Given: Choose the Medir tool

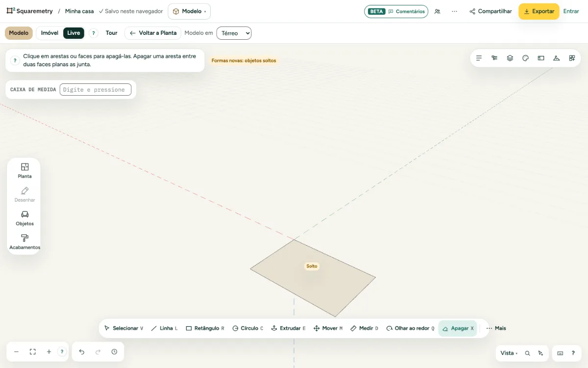Looking at the screenshot, I should [x=364, y=328].
